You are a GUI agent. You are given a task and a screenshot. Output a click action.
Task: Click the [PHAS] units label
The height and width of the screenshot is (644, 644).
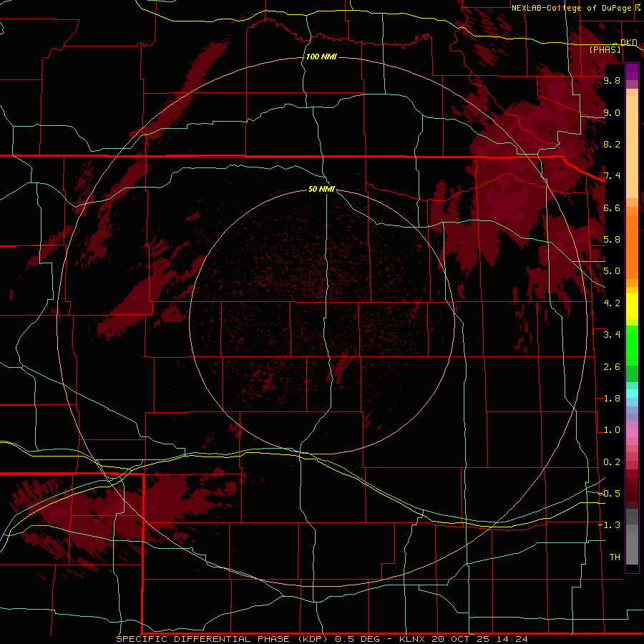click(605, 50)
